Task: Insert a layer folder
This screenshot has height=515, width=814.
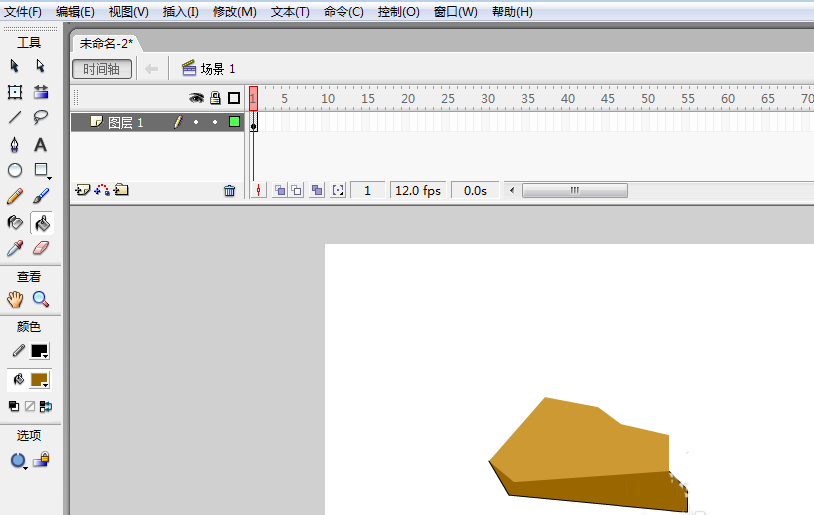Action: click(x=121, y=190)
